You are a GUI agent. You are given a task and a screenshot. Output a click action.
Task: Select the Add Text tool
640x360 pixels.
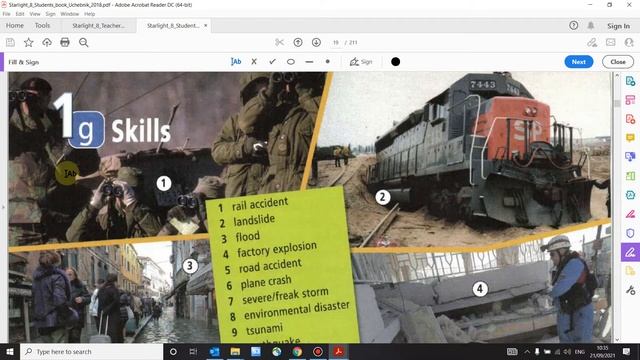tap(236, 62)
